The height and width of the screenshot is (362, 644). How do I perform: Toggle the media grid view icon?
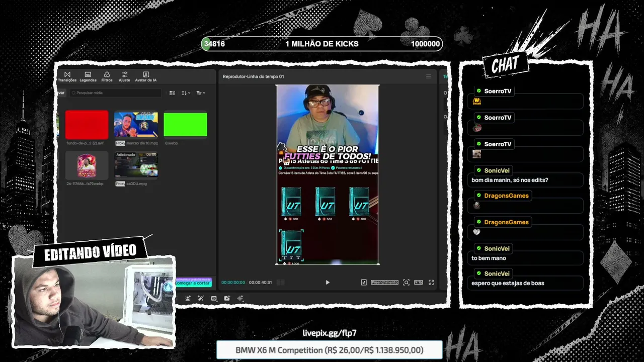tap(172, 93)
